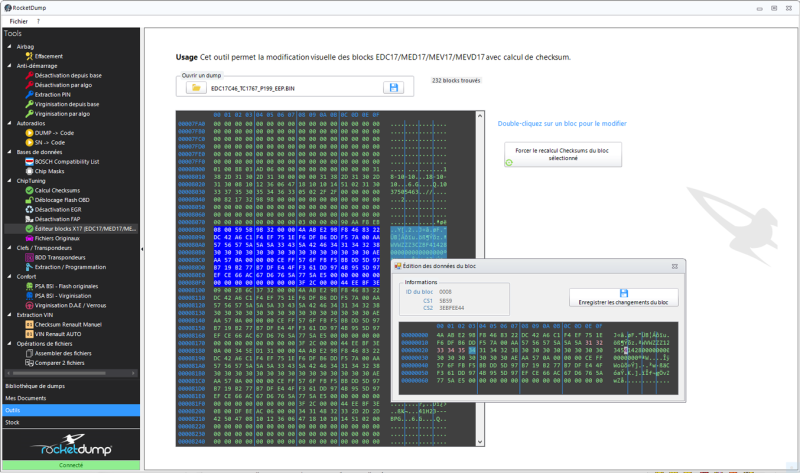800x473 pixels.
Task: Open the Airbag Effacement tool
Action: point(48,56)
